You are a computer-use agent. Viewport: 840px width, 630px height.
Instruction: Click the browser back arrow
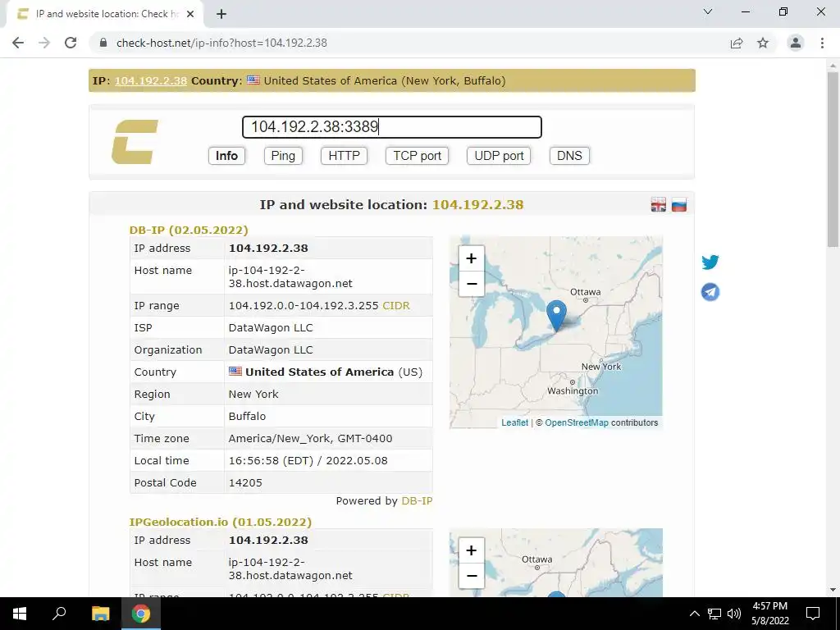click(x=18, y=43)
